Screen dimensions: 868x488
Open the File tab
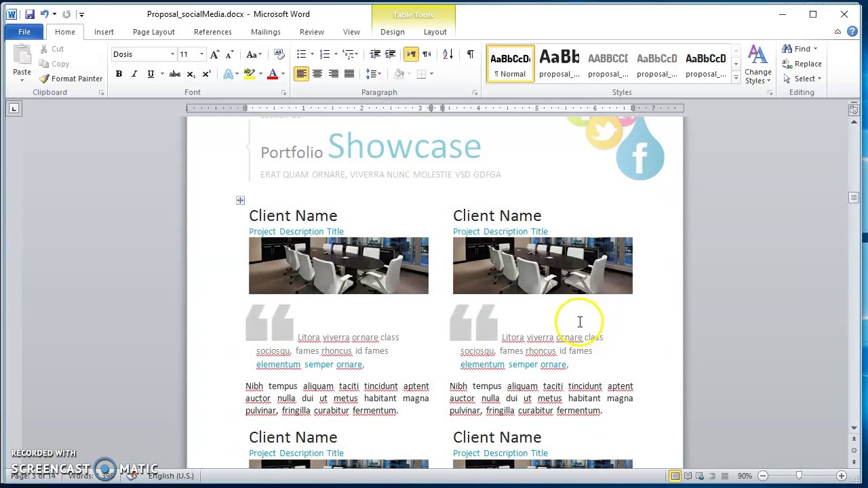point(24,32)
